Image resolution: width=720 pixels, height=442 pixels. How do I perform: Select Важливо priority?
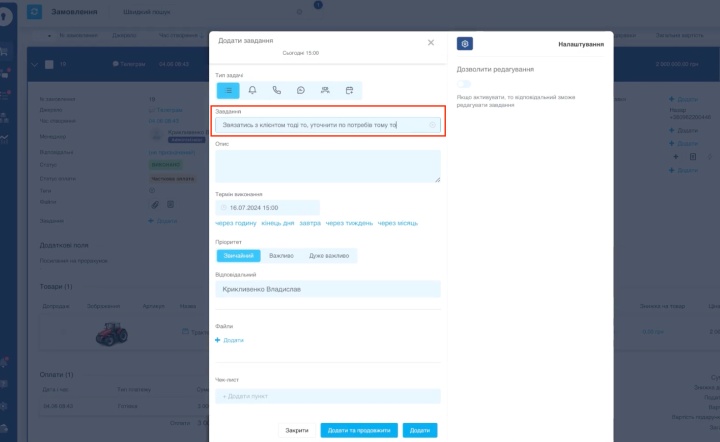tap(281, 256)
